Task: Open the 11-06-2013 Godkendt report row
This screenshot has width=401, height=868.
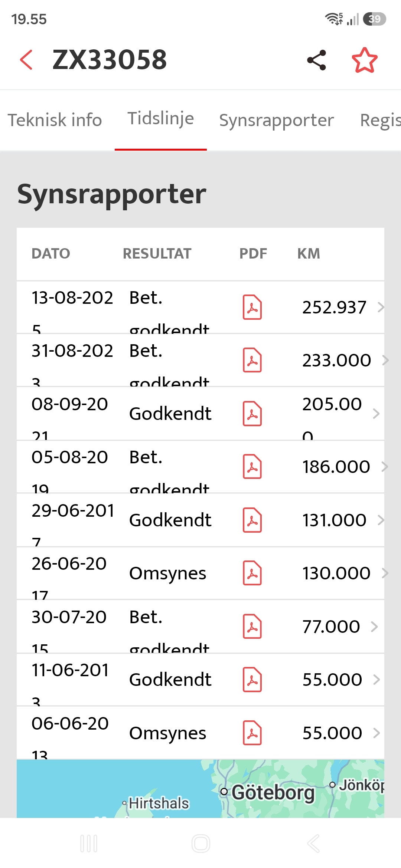Action: (200, 680)
